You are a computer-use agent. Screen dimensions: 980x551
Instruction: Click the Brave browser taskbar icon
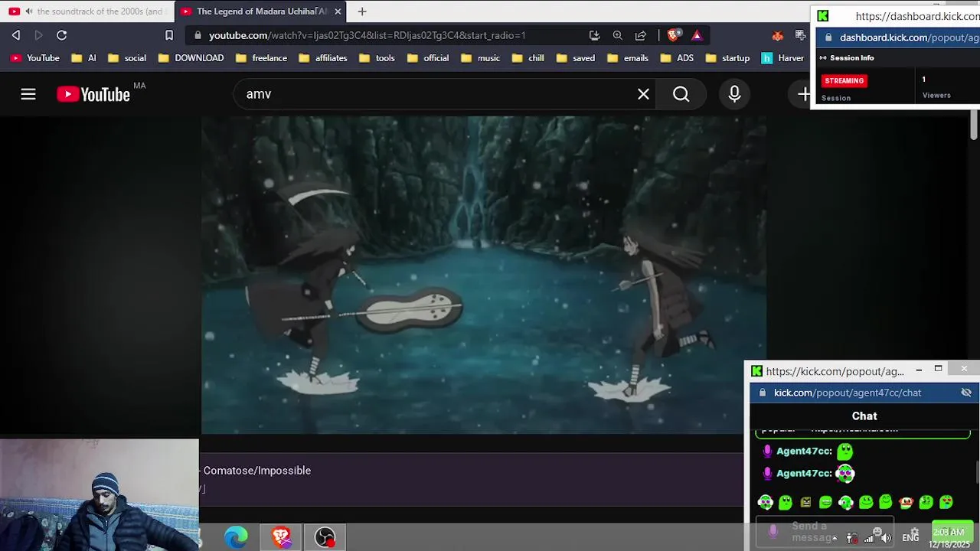coord(281,537)
